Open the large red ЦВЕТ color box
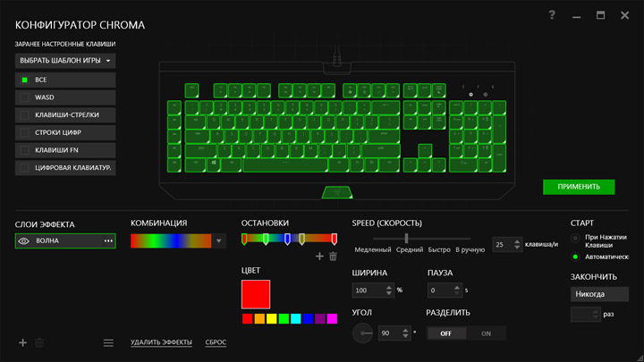The image size is (644, 362). tap(256, 294)
